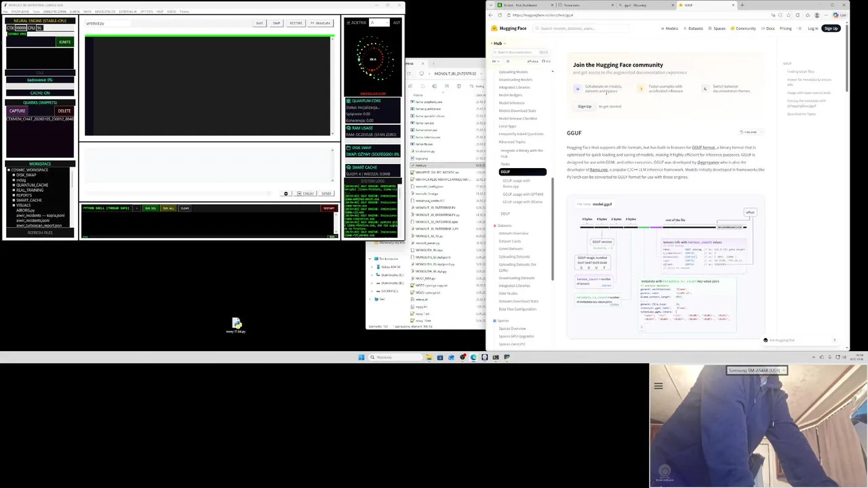Open the LLAMA menu
868x488 pixels.
pyautogui.click(x=75, y=12)
